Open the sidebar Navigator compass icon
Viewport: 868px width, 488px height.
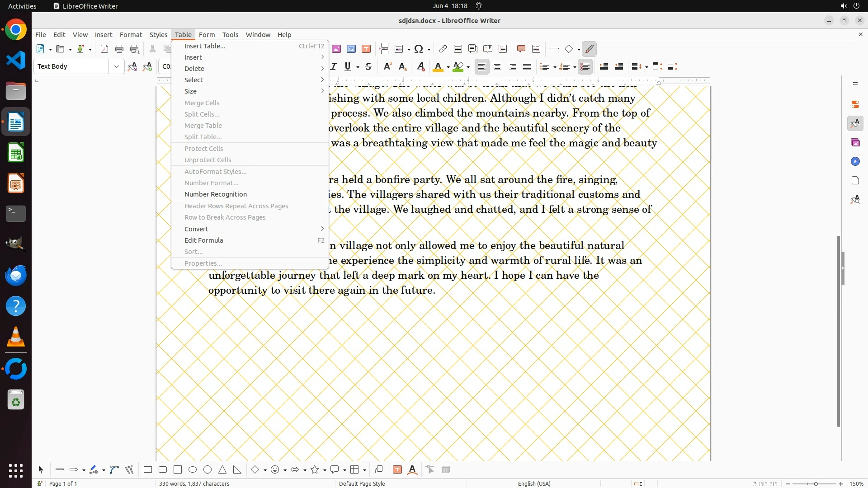(855, 161)
